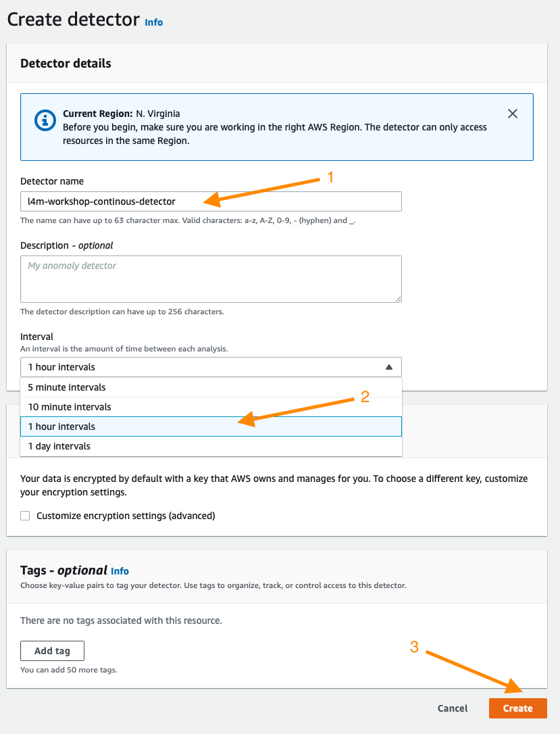Click into the Description text area
The image size is (560, 734).
click(211, 279)
